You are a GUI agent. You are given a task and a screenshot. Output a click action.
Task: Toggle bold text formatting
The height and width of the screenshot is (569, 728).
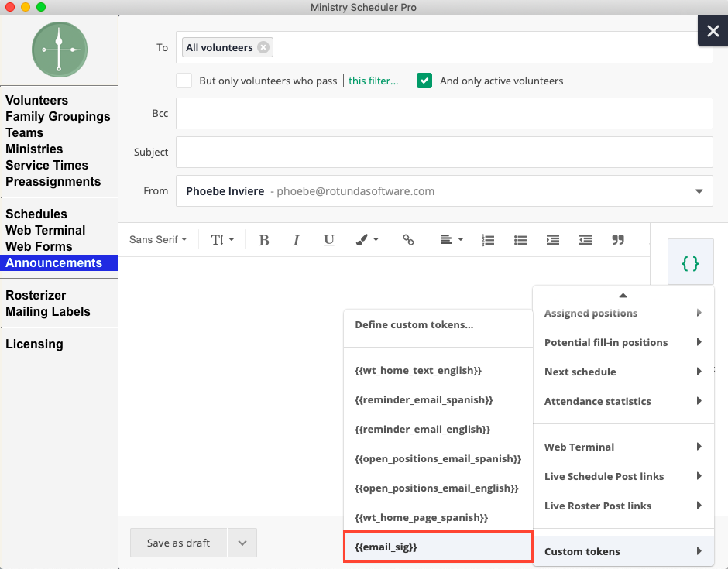click(264, 240)
